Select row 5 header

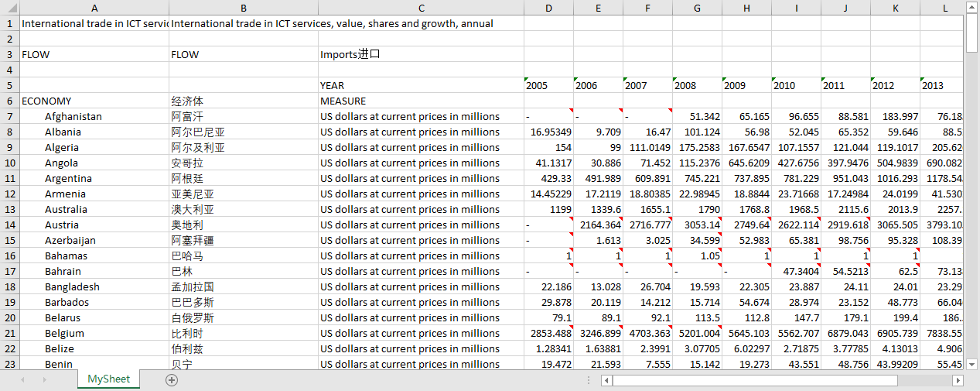pos(9,85)
